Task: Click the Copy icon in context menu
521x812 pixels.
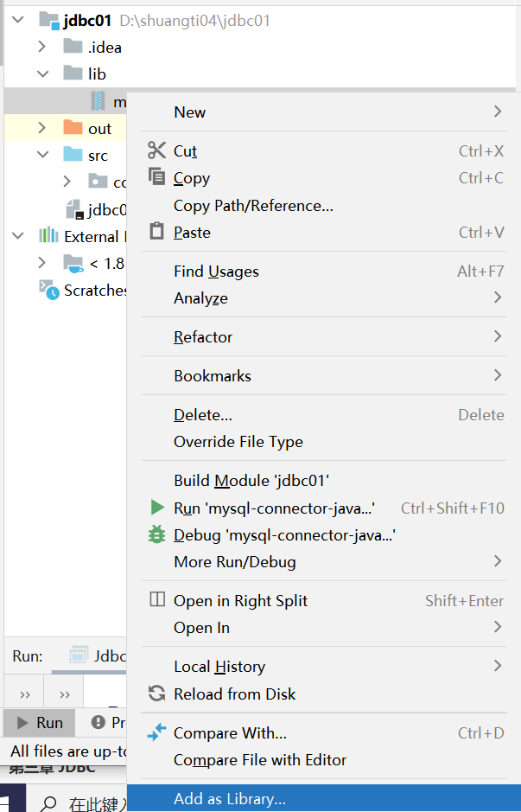Action: (x=156, y=177)
